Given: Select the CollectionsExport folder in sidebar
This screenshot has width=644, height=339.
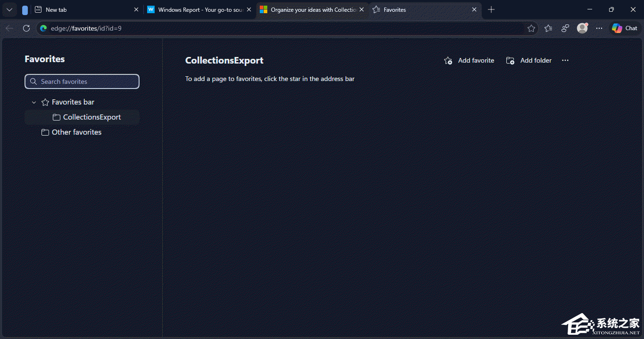Looking at the screenshot, I should 82,117.
